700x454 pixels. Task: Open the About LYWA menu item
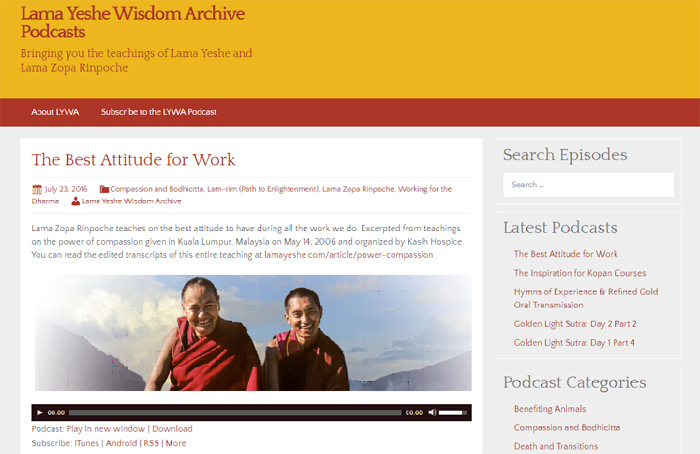[55, 112]
